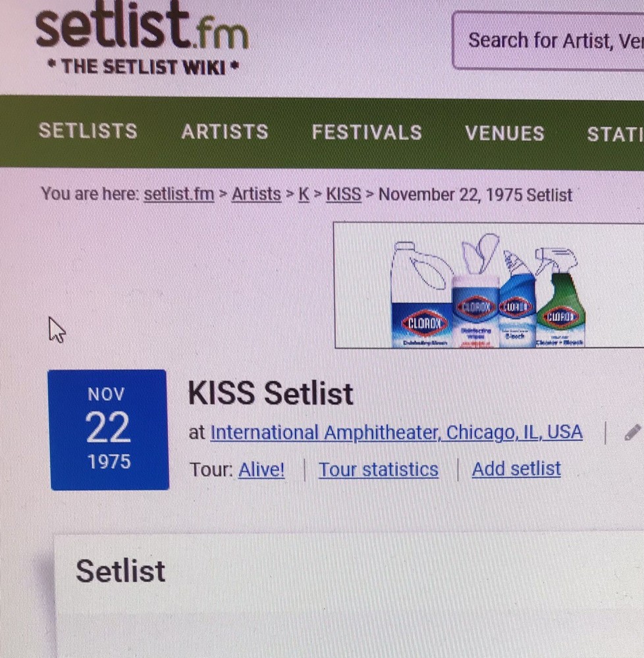Select VENUES in the green nav bar

[505, 134]
